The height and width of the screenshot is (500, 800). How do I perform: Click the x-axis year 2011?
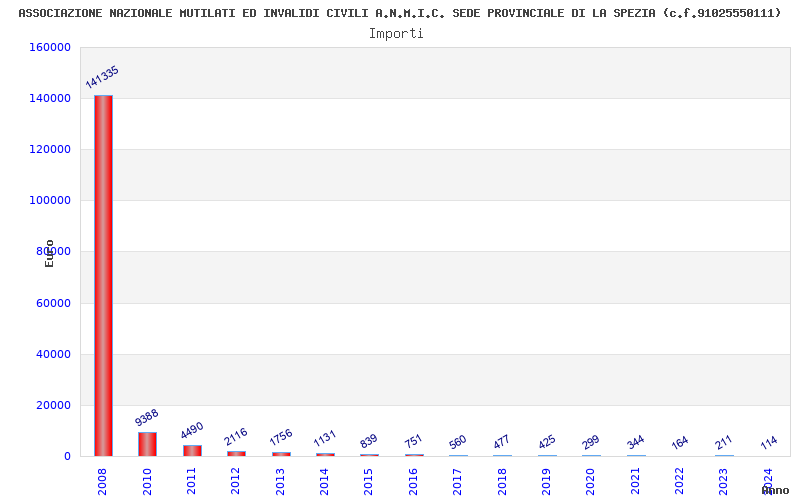tap(191, 482)
